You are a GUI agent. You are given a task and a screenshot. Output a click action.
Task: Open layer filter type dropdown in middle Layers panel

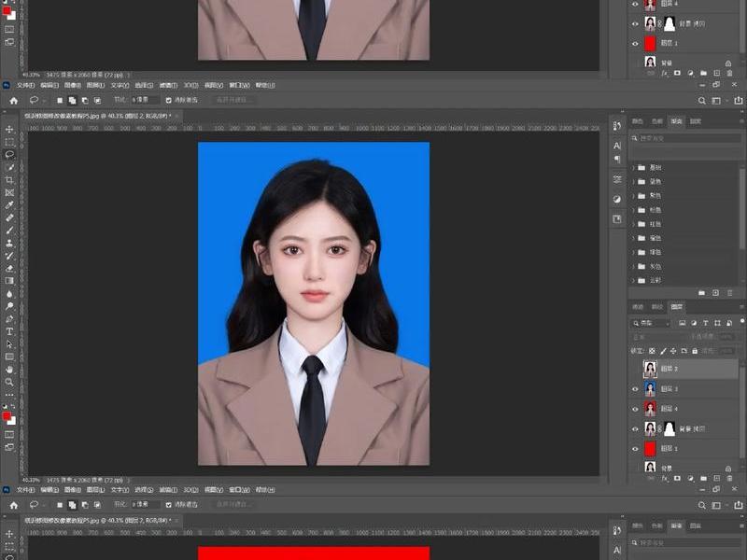(651, 323)
